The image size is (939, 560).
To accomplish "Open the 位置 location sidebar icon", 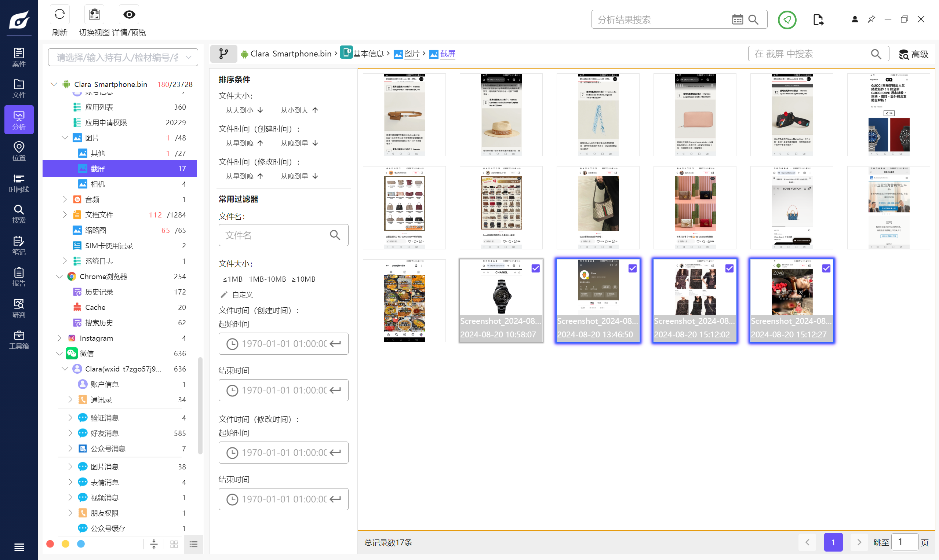I will coord(19,151).
